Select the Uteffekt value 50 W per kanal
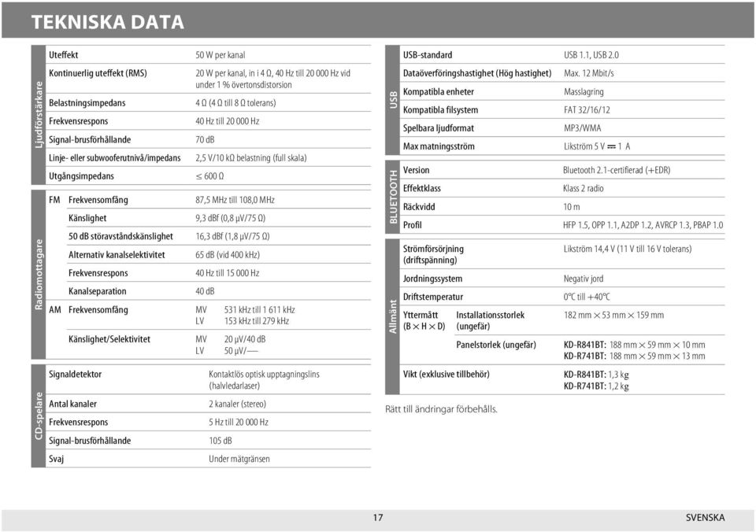756x532 pixels. (220, 55)
